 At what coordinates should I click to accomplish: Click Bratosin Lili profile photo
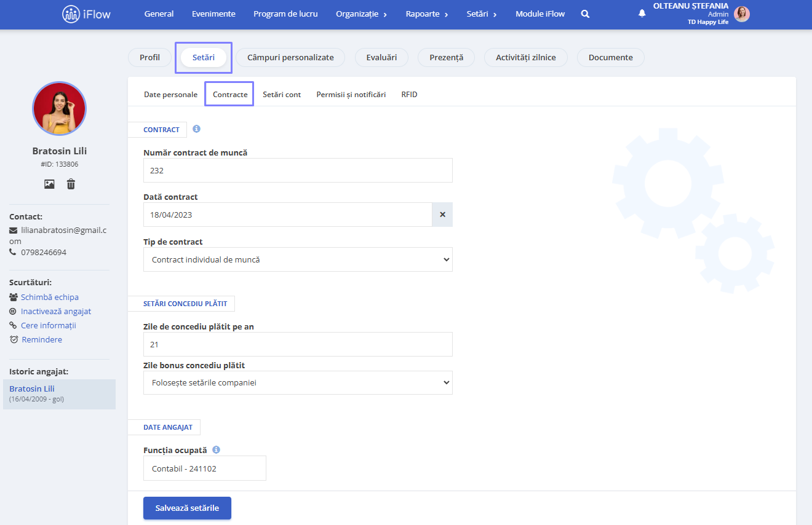(60, 109)
